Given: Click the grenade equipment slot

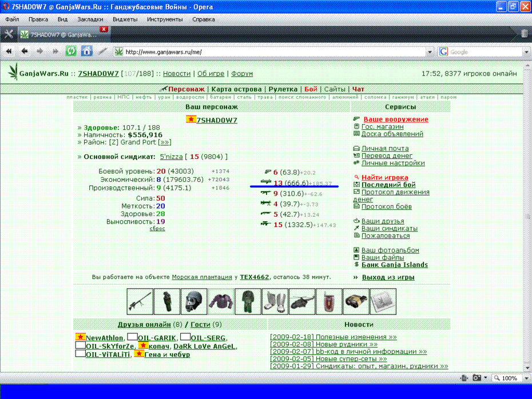Looking at the screenshot, I should (167, 301).
